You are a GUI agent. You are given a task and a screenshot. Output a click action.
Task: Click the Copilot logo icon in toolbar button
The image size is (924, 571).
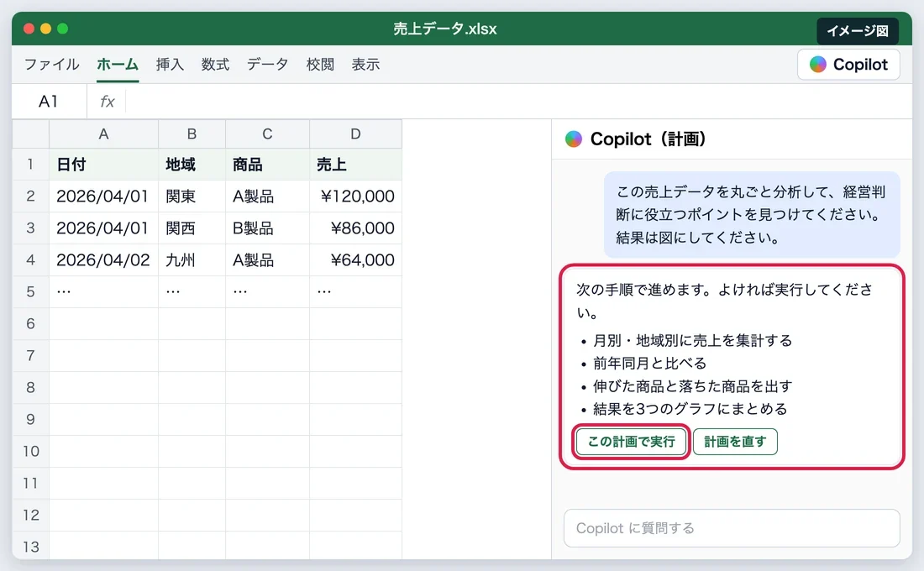coord(818,64)
